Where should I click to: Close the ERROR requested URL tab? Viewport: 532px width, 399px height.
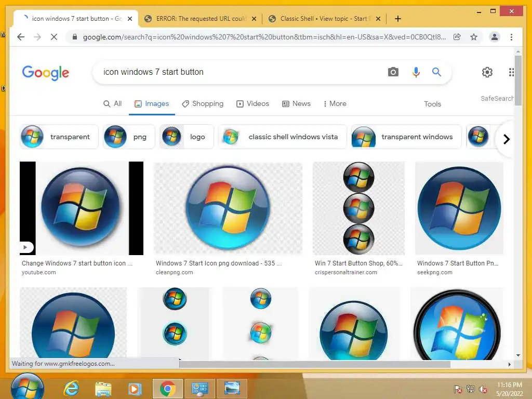click(x=254, y=19)
